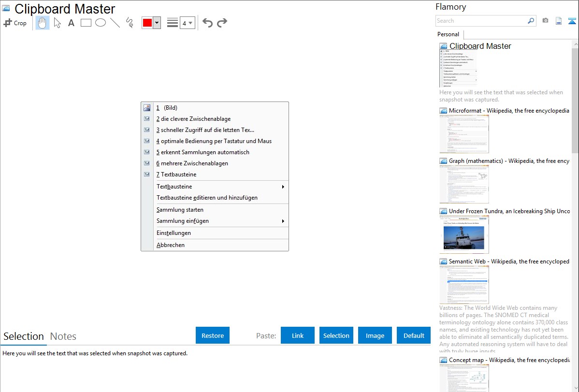Click the snapshot list scrollbar thumb
The height and width of the screenshot is (392, 579).
pyautogui.click(x=575, y=100)
